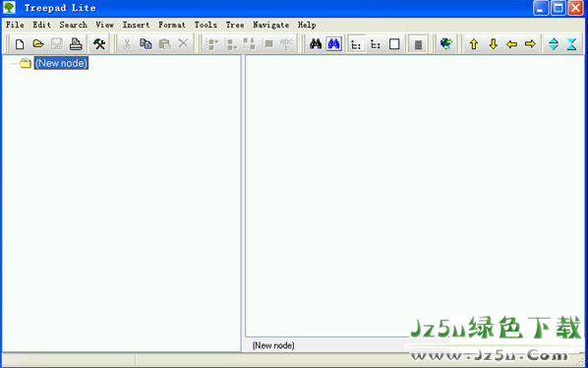
Task: Toggle the empty square article-only view button
Action: (x=394, y=44)
